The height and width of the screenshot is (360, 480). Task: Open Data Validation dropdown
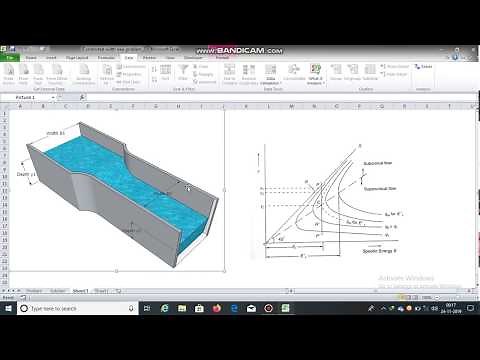pyautogui.click(x=271, y=74)
